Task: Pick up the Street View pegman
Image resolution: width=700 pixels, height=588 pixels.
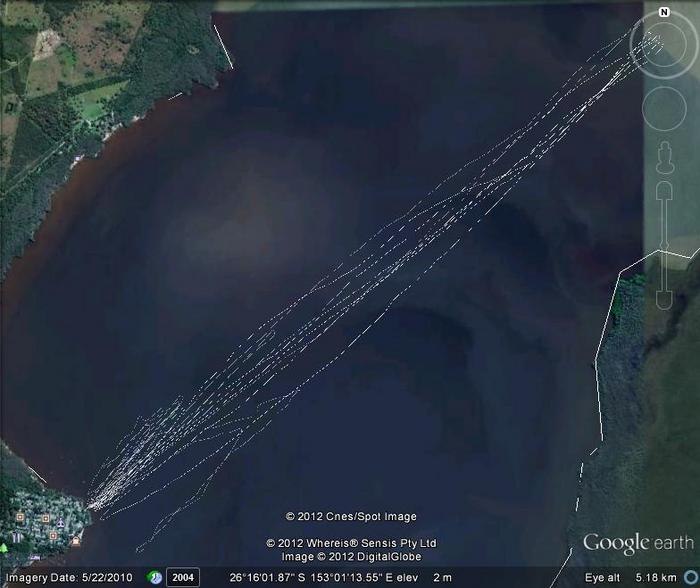Action: point(665,158)
